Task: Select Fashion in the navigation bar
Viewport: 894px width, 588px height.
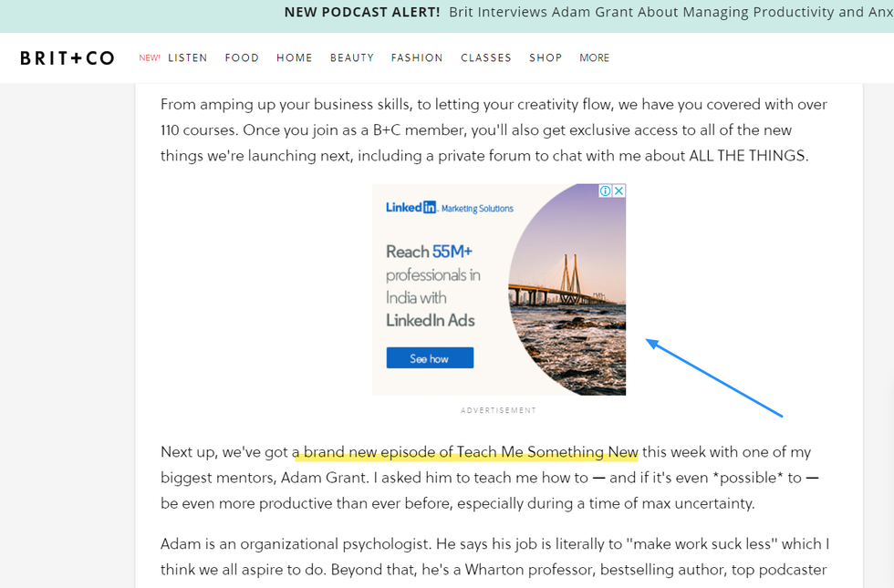Action: point(417,58)
